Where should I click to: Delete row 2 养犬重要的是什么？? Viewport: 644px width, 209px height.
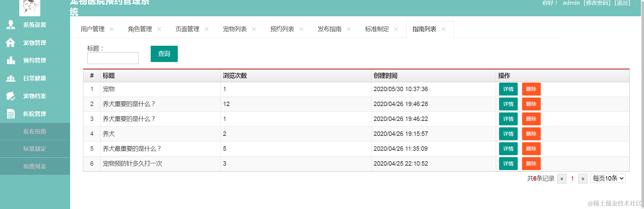531,104
